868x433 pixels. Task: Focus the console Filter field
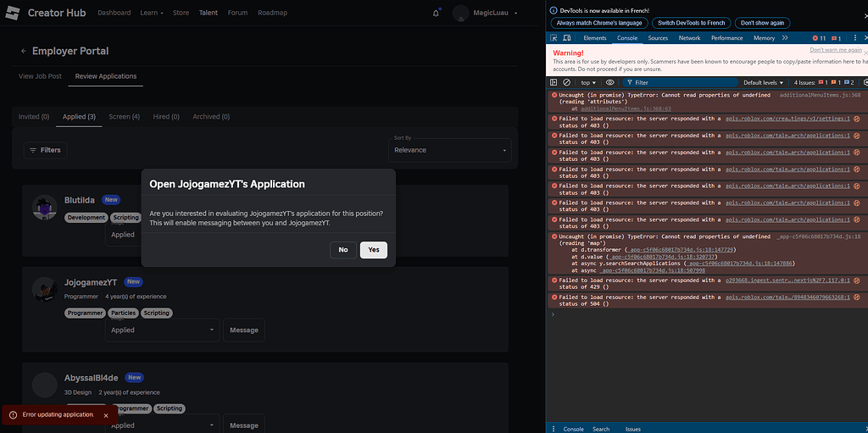point(680,82)
